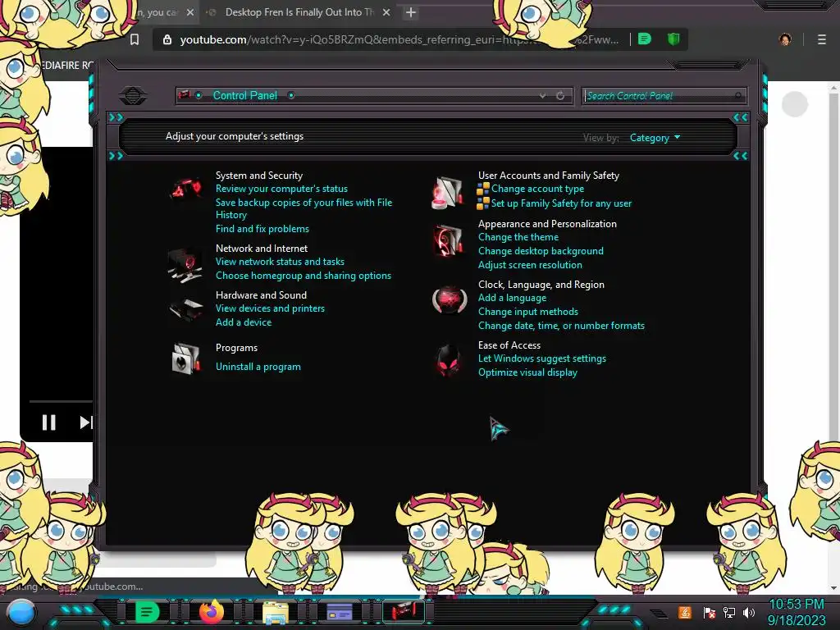The height and width of the screenshot is (630, 840).
Task: Click Save backup copies with File History
Action: point(304,208)
